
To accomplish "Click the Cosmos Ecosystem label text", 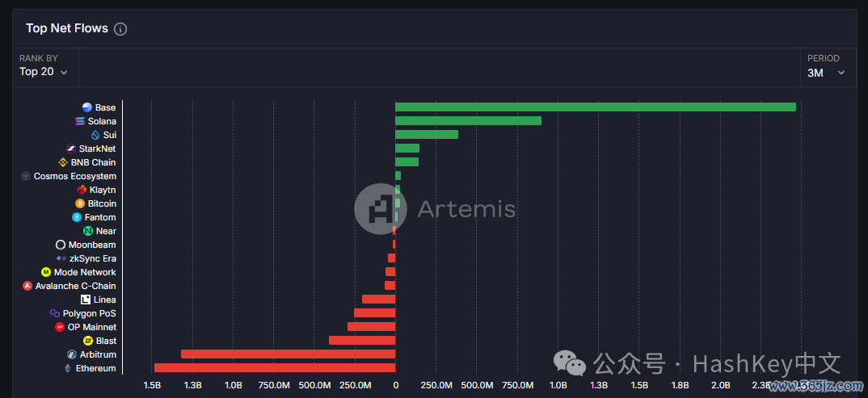I will (74, 176).
